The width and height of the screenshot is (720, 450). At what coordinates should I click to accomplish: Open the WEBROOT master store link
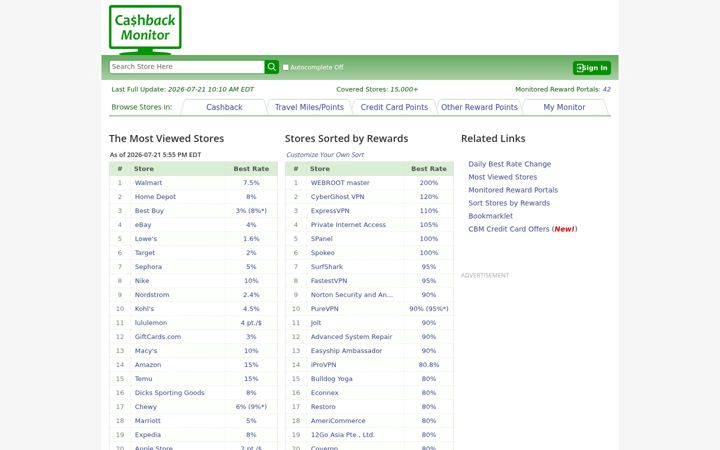[340, 183]
